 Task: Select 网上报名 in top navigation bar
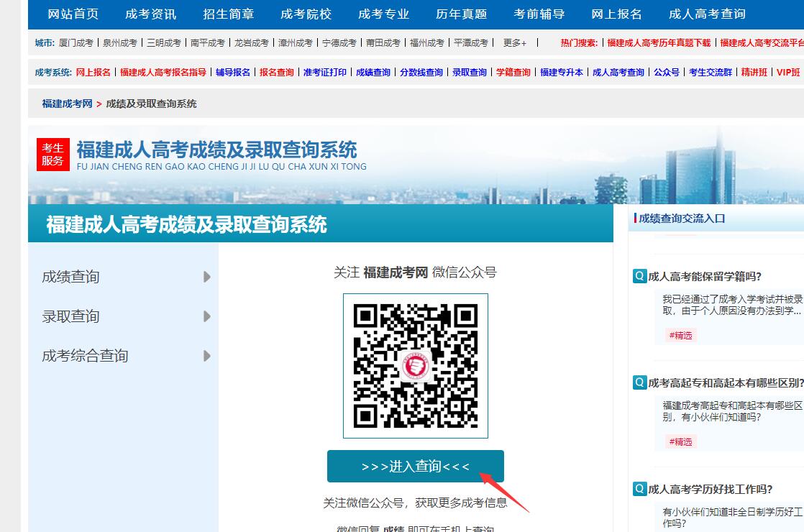616,14
